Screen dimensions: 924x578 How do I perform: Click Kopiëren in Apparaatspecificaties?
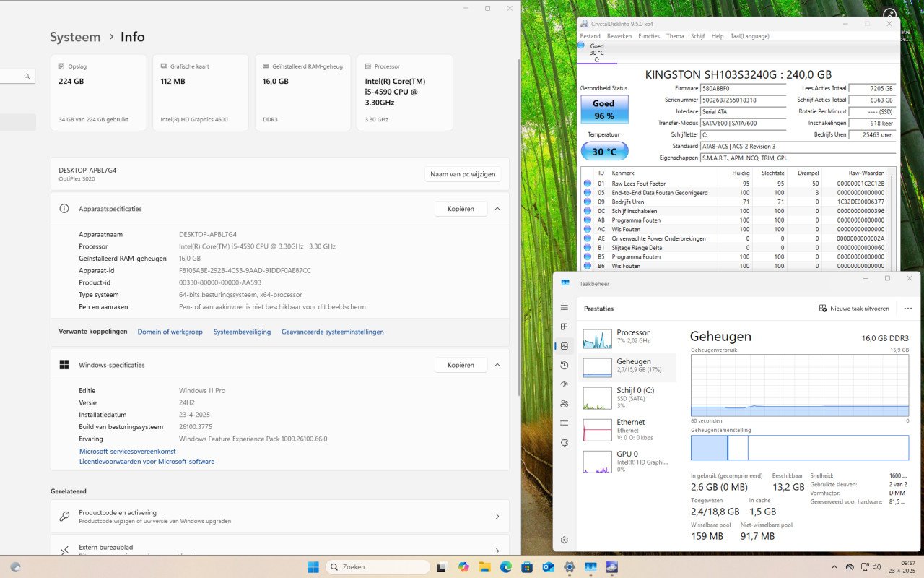coord(461,209)
